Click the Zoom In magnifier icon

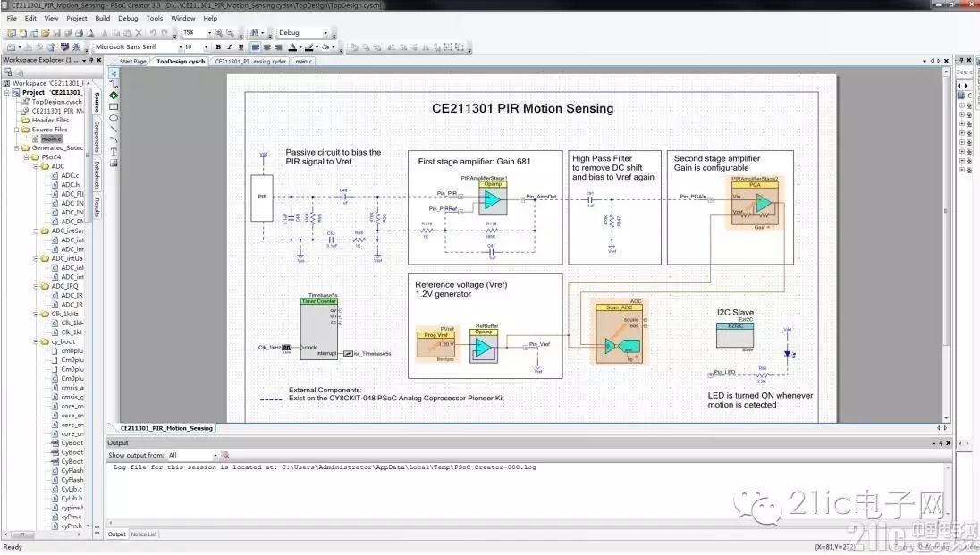click(219, 32)
